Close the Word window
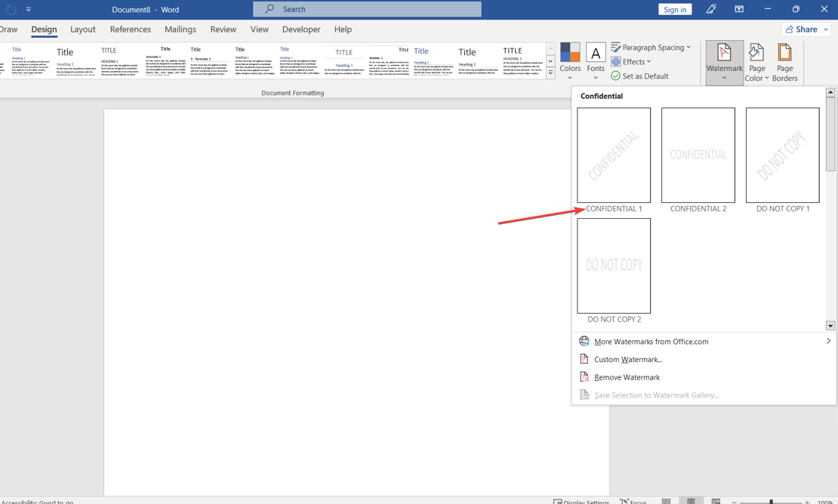The width and height of the screenshot is (838, 504). [x=824, y=9]
